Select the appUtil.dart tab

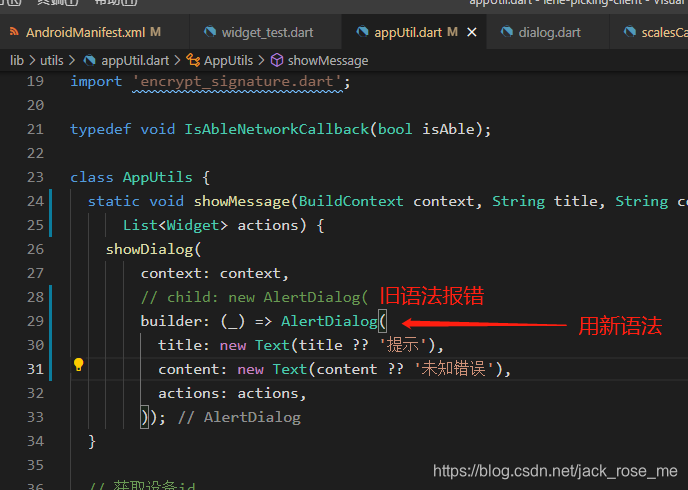tap(407, 32)
